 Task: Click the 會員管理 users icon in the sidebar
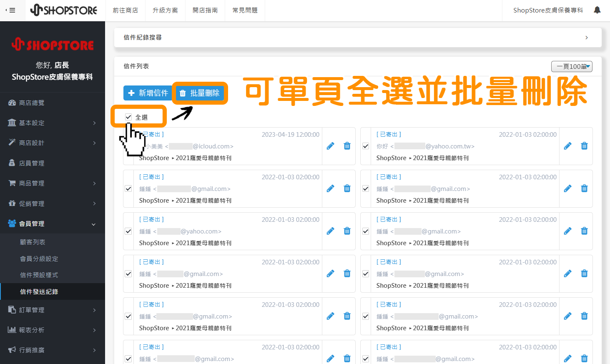12,223
